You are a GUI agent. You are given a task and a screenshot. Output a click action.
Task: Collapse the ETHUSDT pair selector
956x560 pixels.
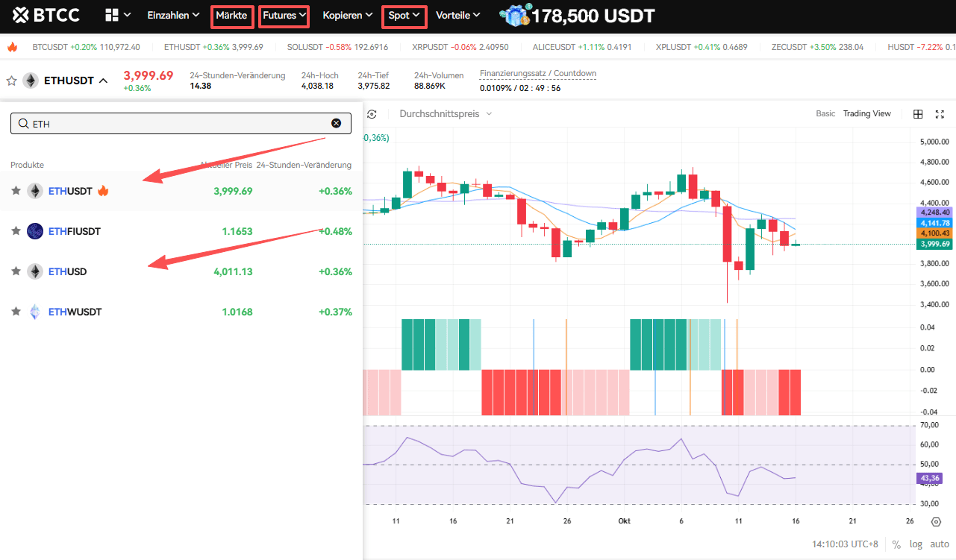[x=104, y=81]
